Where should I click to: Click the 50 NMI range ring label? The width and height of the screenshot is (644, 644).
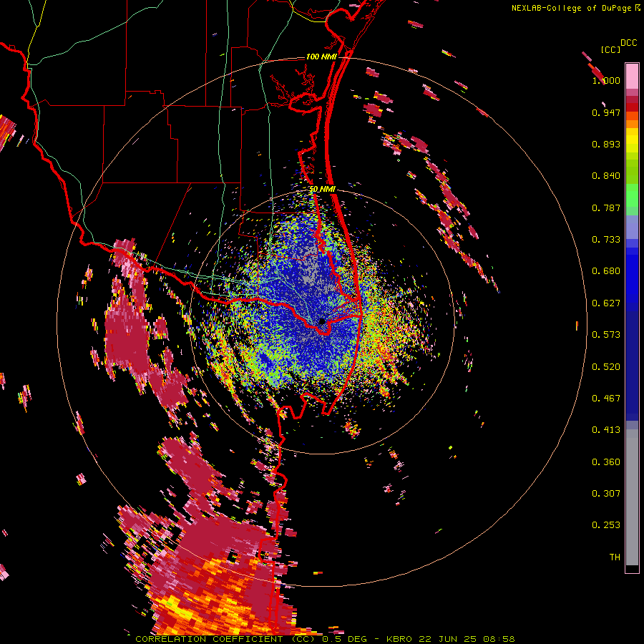(x=322, y=190)
